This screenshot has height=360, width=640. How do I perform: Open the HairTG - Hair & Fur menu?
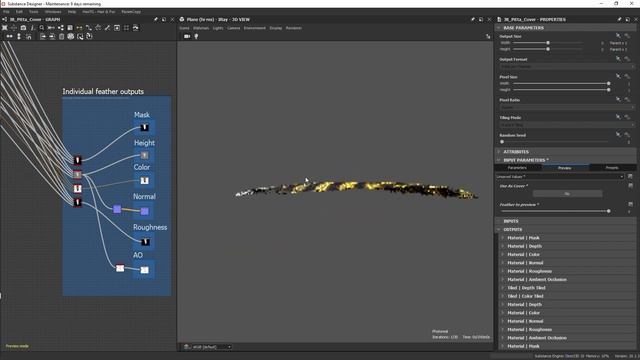(x=99, y=12)
